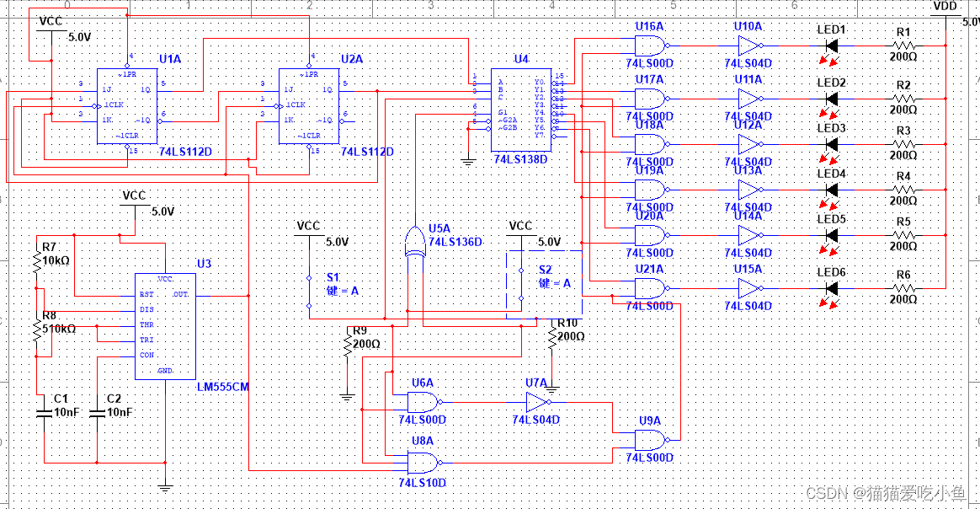This screenshot has width=980, height=509.
Task: Click the LED4 diode symbol
Action: pos(831,190)
